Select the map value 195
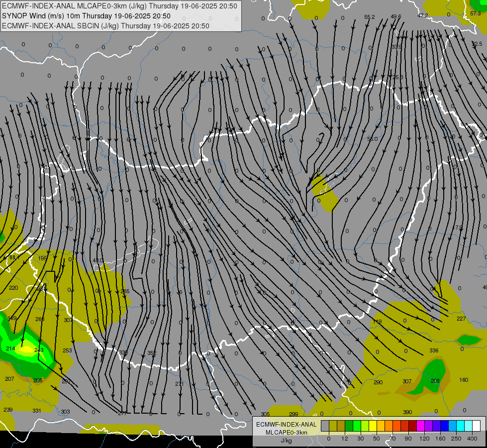The width and height of the screenshot is (487, 448). [43, 258]
